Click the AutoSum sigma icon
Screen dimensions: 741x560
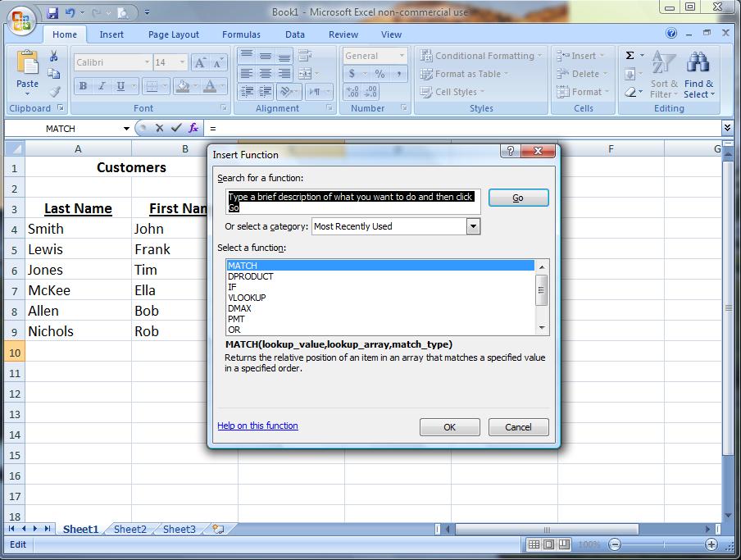click(630, 55)
